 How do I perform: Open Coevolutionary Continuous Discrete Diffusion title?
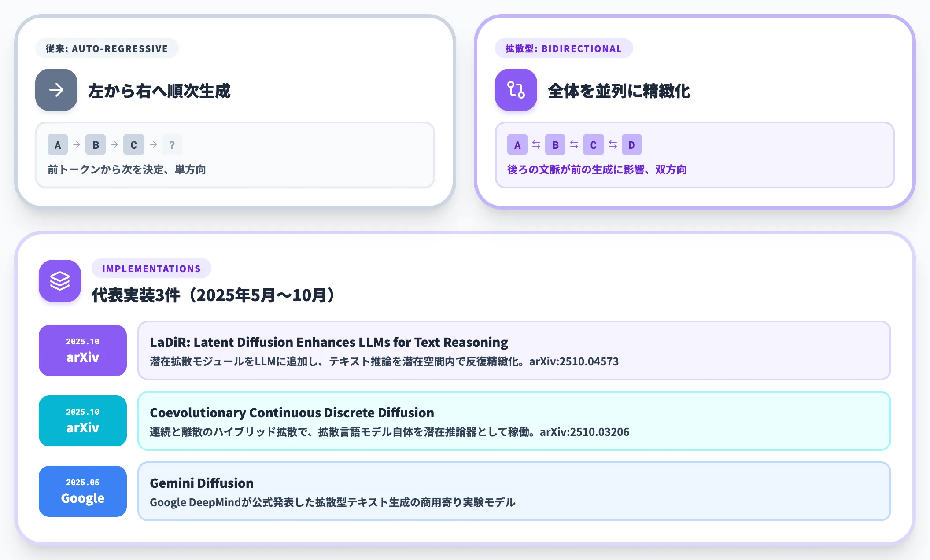click(292, 413)
